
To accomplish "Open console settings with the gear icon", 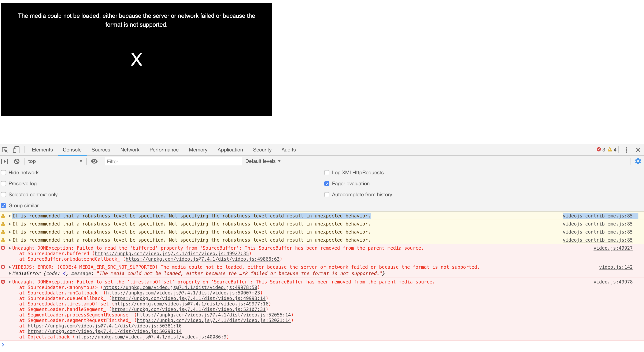I will 638,161.
